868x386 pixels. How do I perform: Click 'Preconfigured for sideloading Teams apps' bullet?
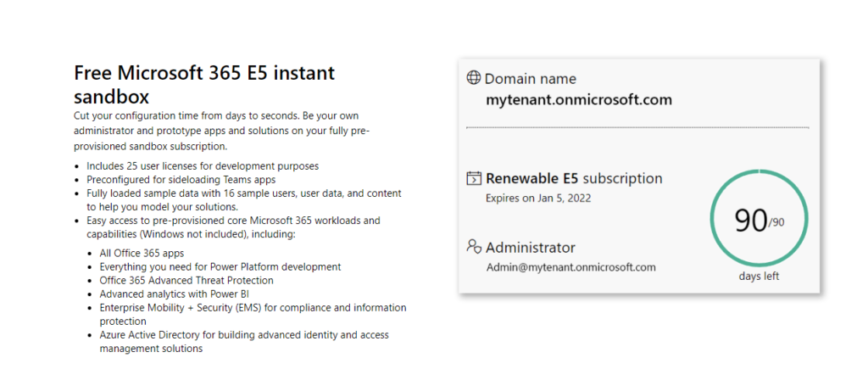[181, 180]
